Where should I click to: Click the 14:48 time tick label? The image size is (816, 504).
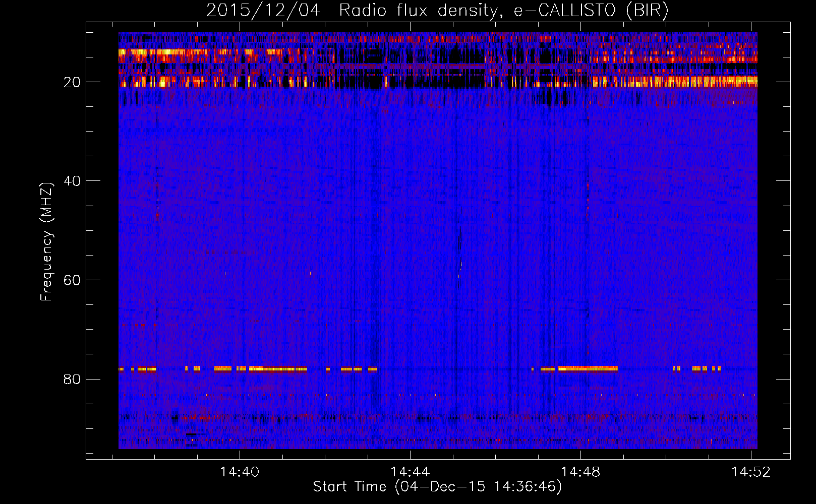click(x=580, y=472)
